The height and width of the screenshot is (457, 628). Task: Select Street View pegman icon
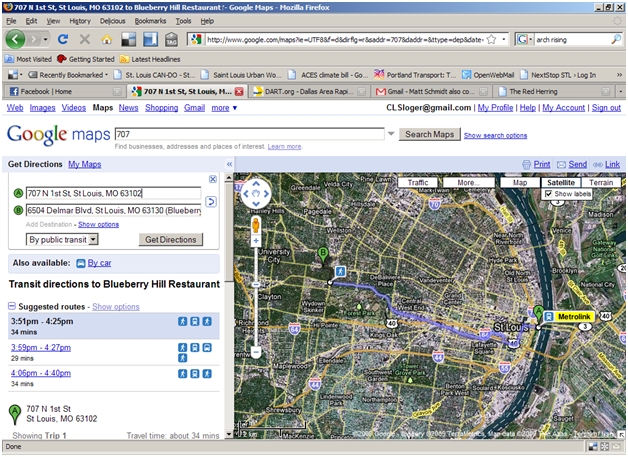point(256,225)
